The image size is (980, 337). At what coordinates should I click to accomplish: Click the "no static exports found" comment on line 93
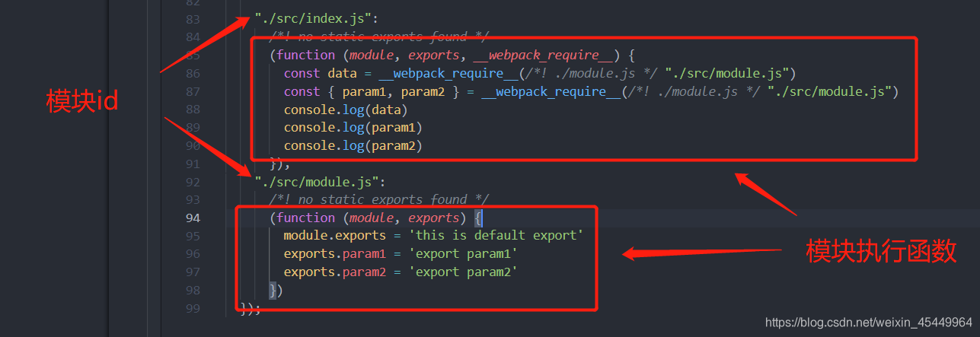(379, 199)
